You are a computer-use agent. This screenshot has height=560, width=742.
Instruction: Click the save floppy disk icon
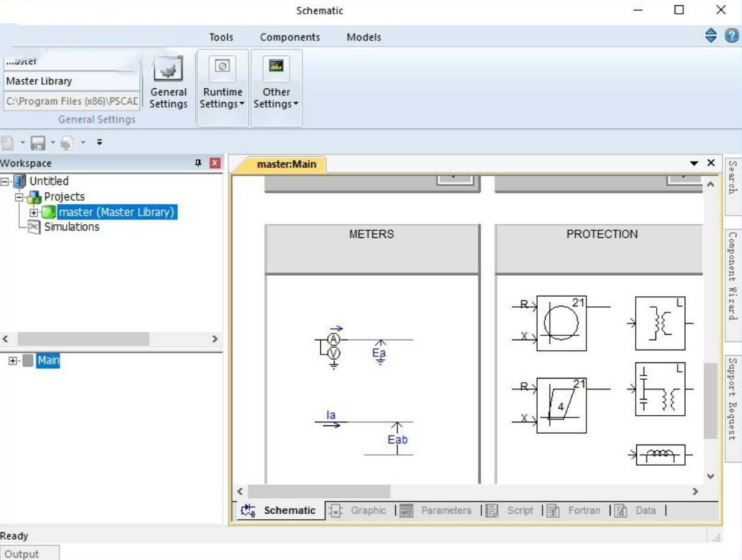pos(38,143)
